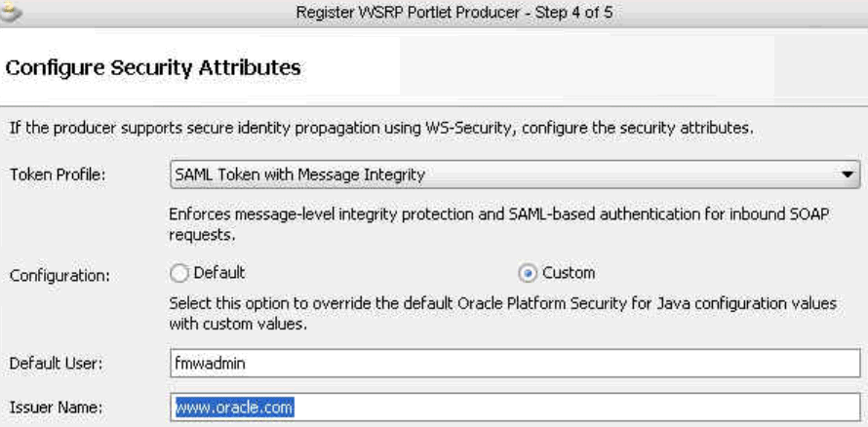Focus the Default User input field
The image size is (868, 427).
(515, 364)
